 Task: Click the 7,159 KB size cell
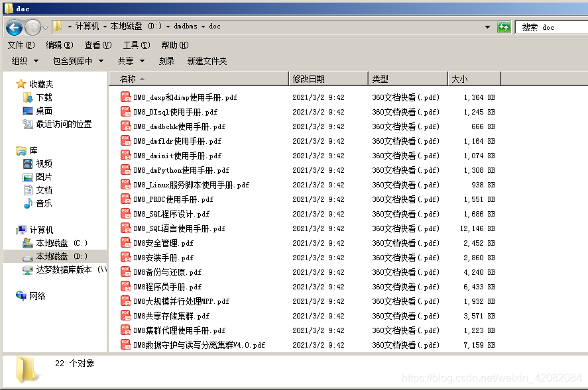coord(480,345)
